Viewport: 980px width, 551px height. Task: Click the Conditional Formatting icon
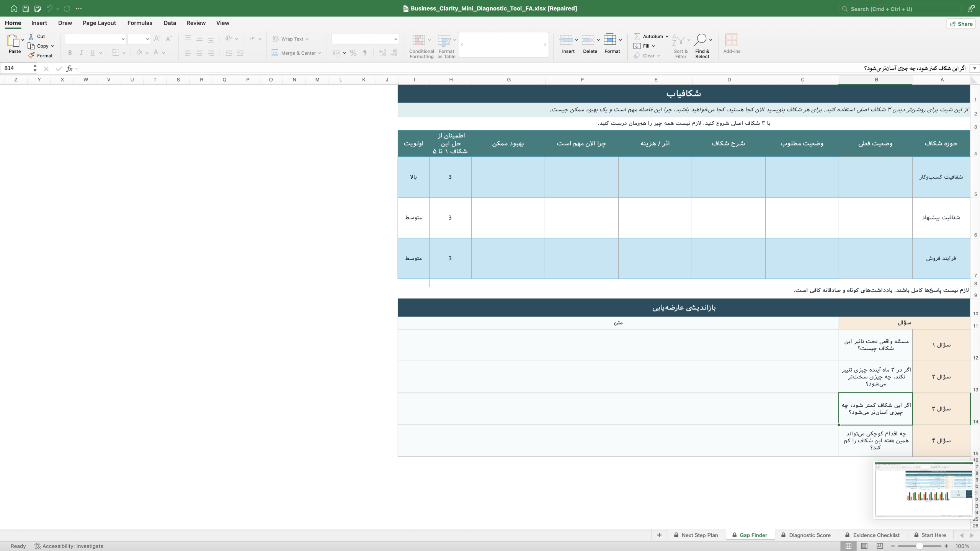pos(418,40)
